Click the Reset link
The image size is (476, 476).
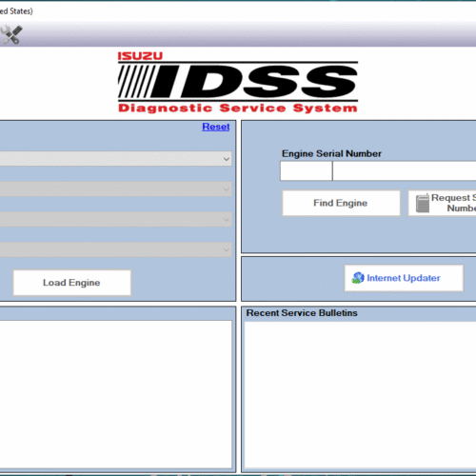(x=216, y=127)
